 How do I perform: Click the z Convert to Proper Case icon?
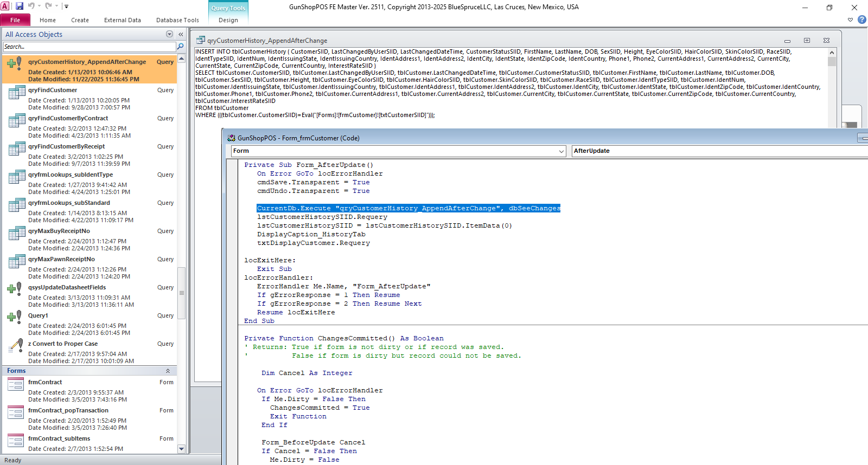16,345
